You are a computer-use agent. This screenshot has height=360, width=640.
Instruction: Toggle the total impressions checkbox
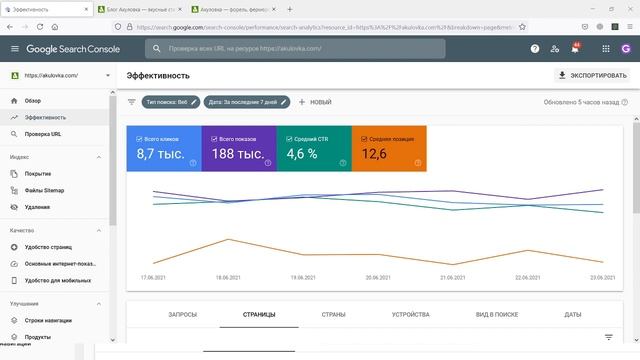(214, 139)
